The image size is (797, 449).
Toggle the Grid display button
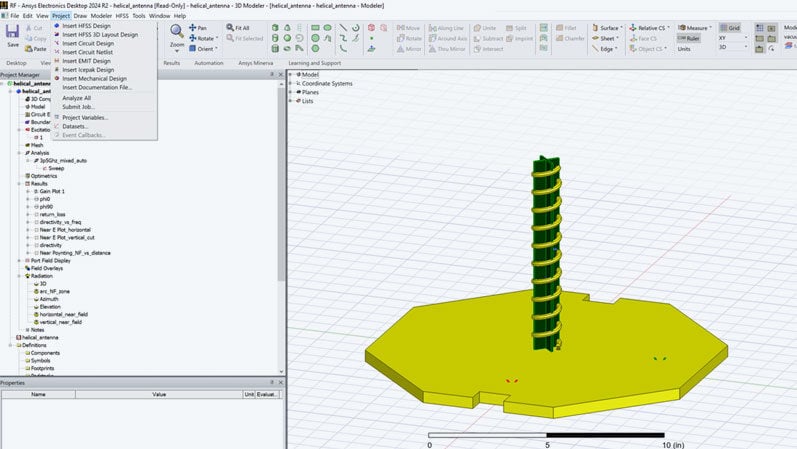[730, 28]
